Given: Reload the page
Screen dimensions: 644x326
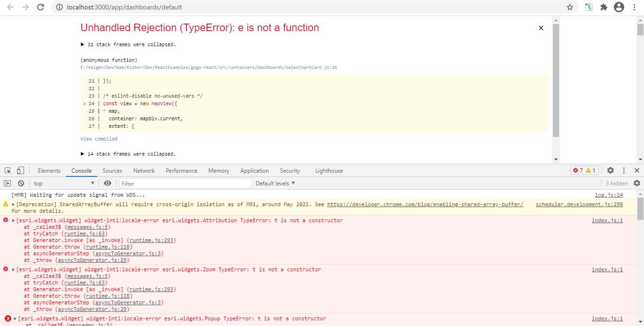Looking at the screenshot, I should (x=41, y=7).
